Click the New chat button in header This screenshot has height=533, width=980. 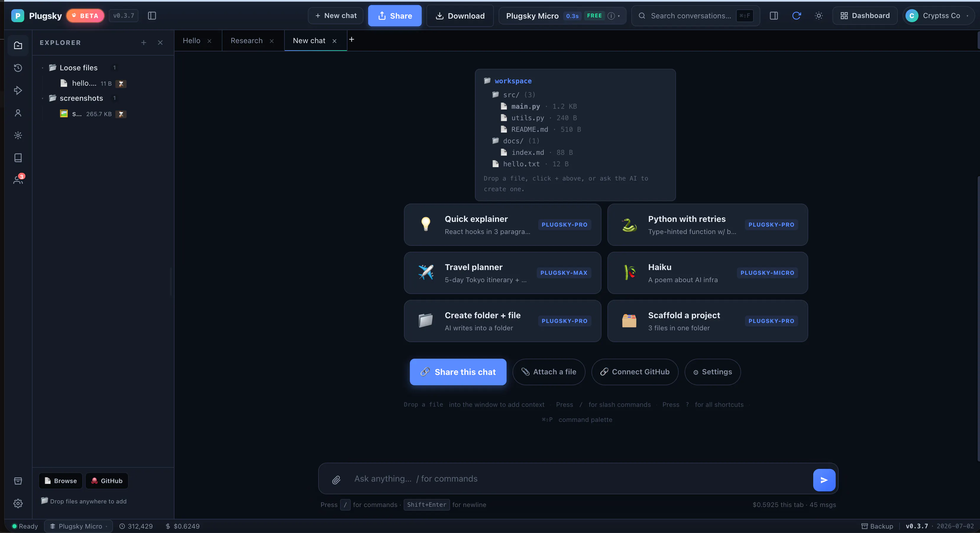pyautogui.click(x=336, y=16)
